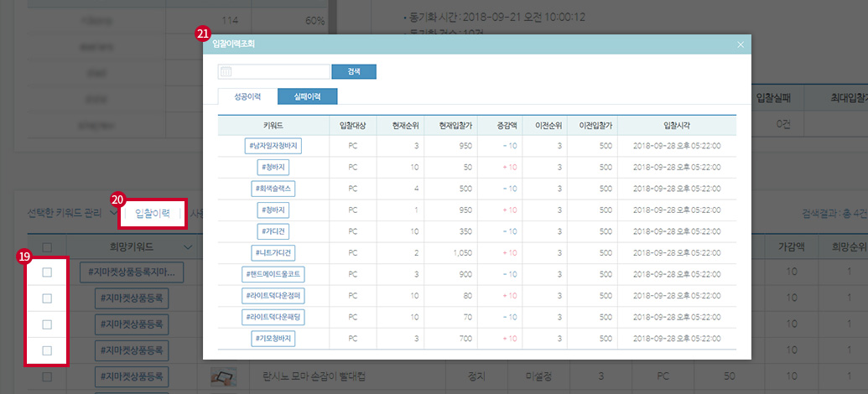Click the 검색 button in the dialog
868x394 pixels.
tap(354, 72)
